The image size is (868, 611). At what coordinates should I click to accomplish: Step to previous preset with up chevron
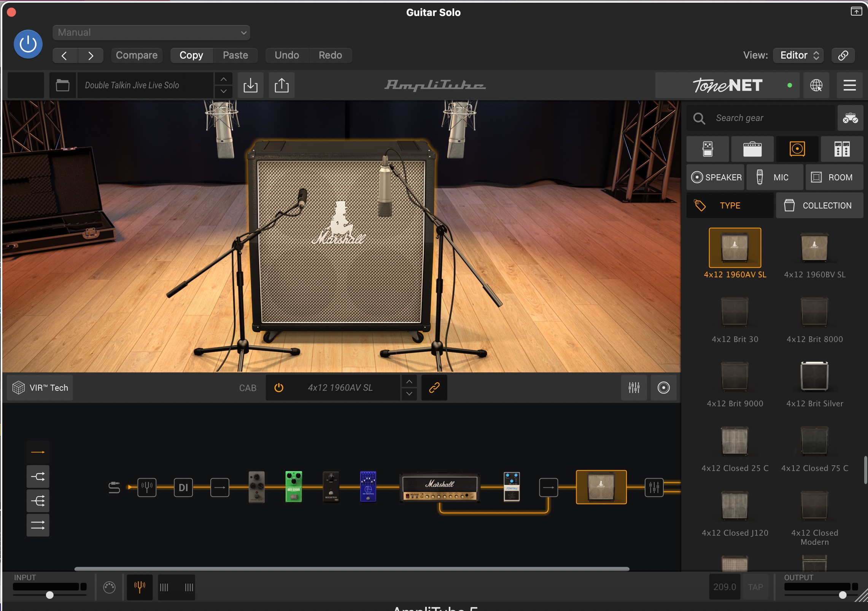tap(224, 79)
